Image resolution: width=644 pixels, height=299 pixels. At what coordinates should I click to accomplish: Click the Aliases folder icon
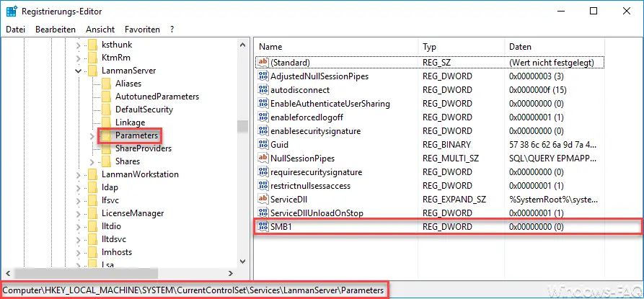(107, 84)
